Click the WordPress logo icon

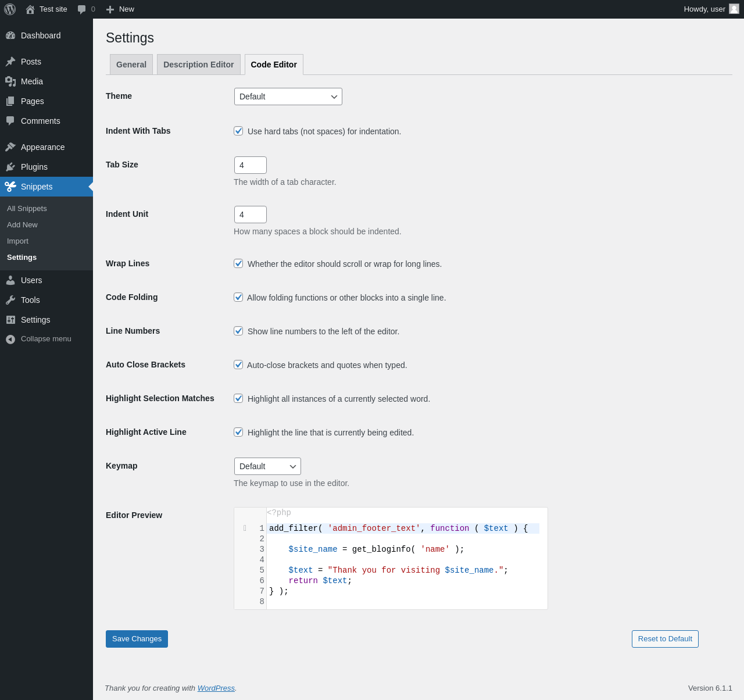[10, 9]
